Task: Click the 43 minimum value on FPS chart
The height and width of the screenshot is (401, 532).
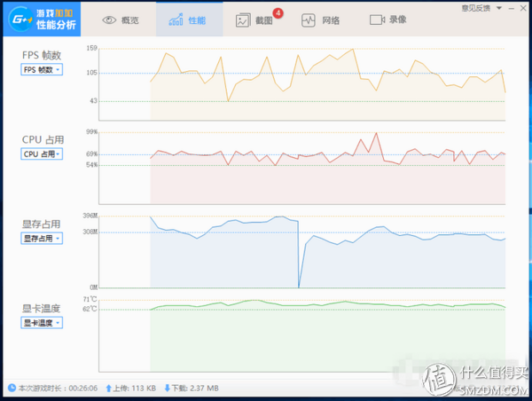Action: (x=94, y=101)
